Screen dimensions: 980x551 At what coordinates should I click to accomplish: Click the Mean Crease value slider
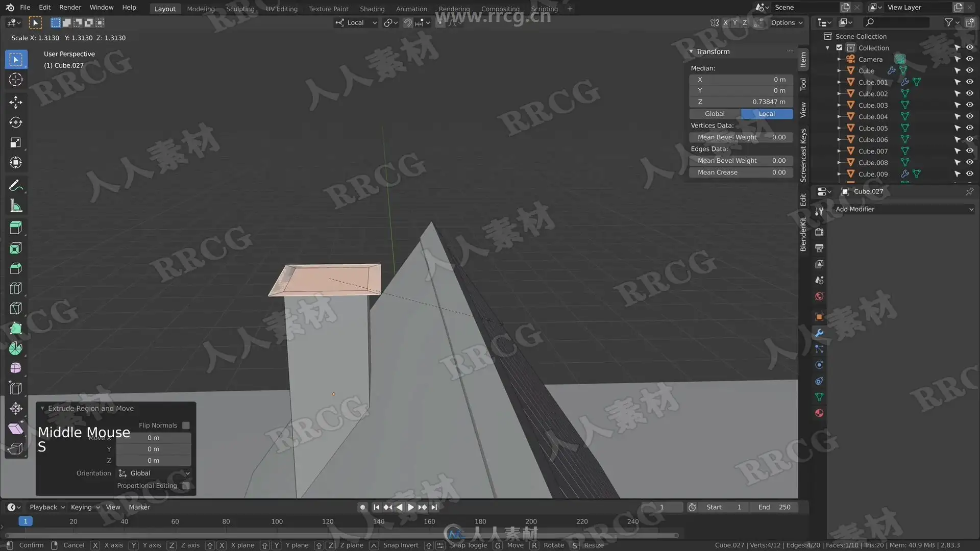pos(741,172)
